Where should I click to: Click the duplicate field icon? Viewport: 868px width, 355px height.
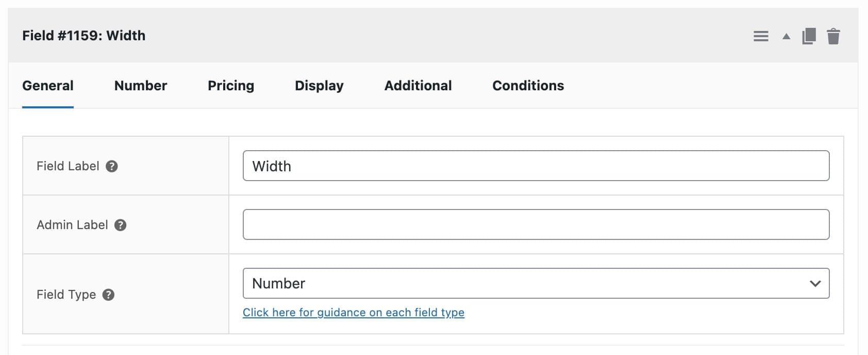808,36
